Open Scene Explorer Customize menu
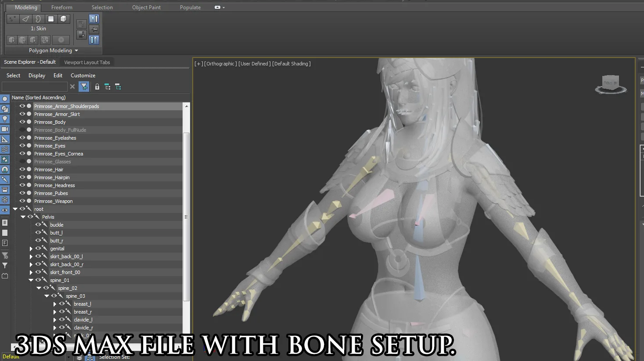Screen dimensions: 644x361 point(83,76)
